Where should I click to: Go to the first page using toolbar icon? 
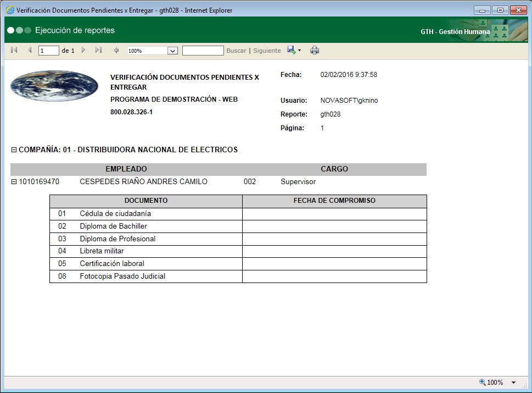(14, 50)
